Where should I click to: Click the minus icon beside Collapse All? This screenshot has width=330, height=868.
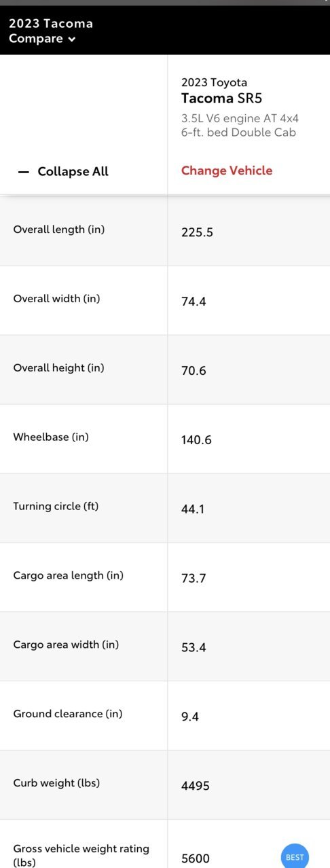tap(24, 172)
